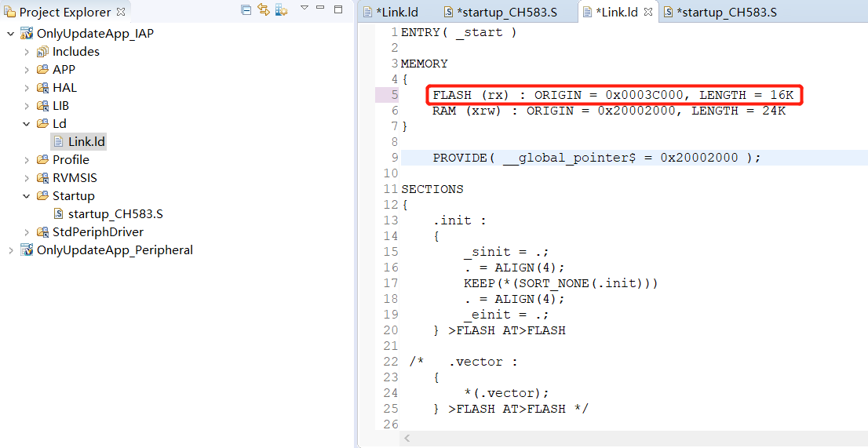
Task: Expand the OnlyUpdateApp_Peripheral project
Action: [10, 250]
